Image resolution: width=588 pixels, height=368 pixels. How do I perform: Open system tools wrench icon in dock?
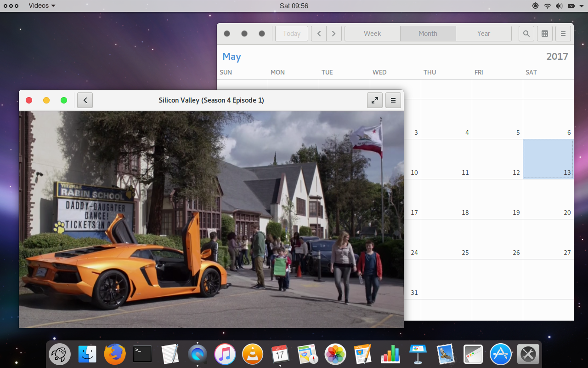(x=528, y=354)
